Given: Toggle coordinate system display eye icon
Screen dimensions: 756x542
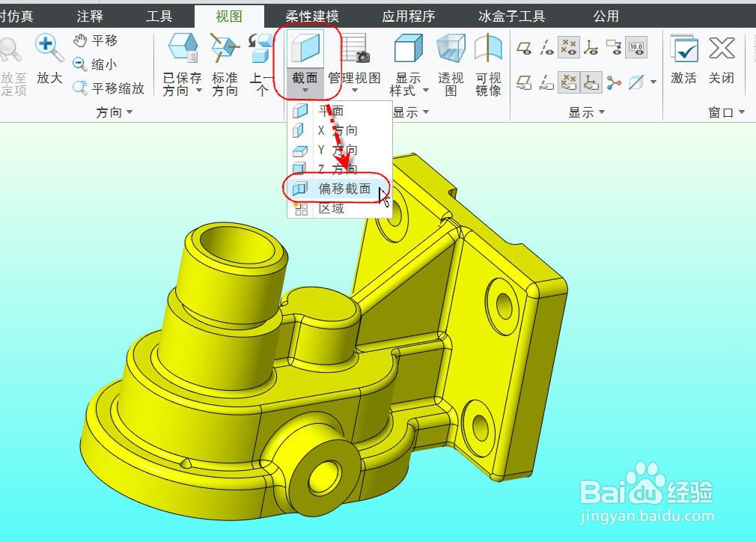Looking at the screenshot, I should pyautogui.click(x=591, y=48).
